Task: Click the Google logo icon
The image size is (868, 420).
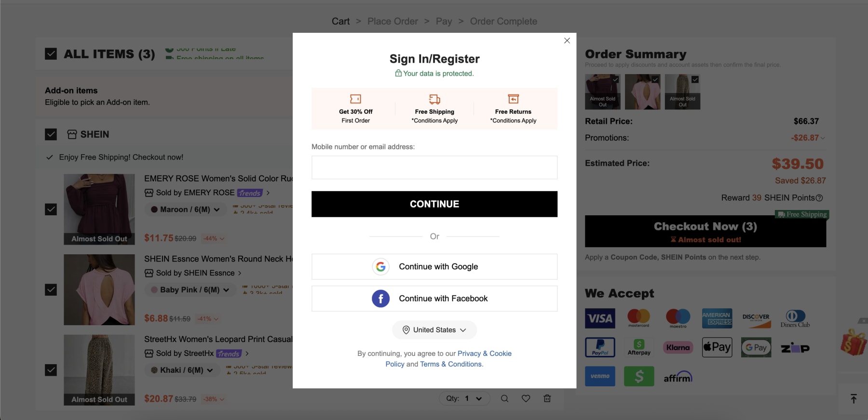Action: pos(381,267)
